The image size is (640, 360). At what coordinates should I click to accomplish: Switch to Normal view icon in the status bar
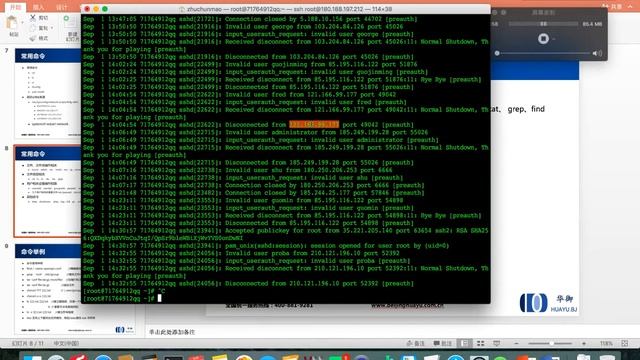464,343
